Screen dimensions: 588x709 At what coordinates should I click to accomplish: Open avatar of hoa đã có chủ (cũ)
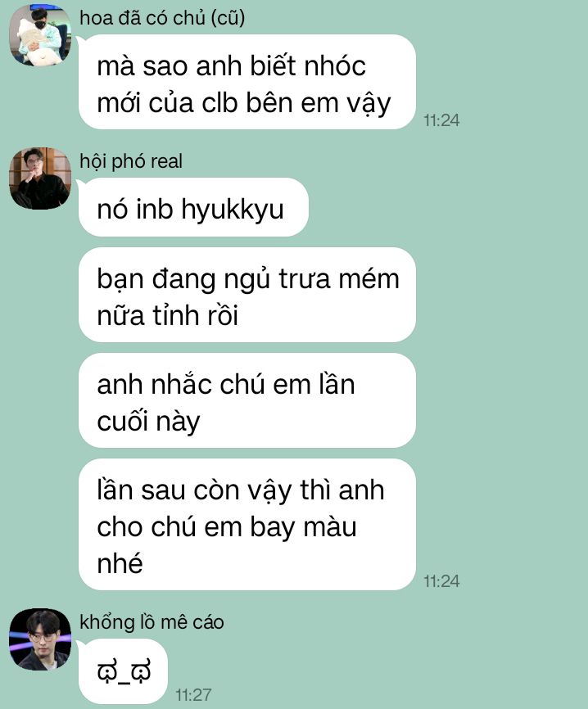40,35
